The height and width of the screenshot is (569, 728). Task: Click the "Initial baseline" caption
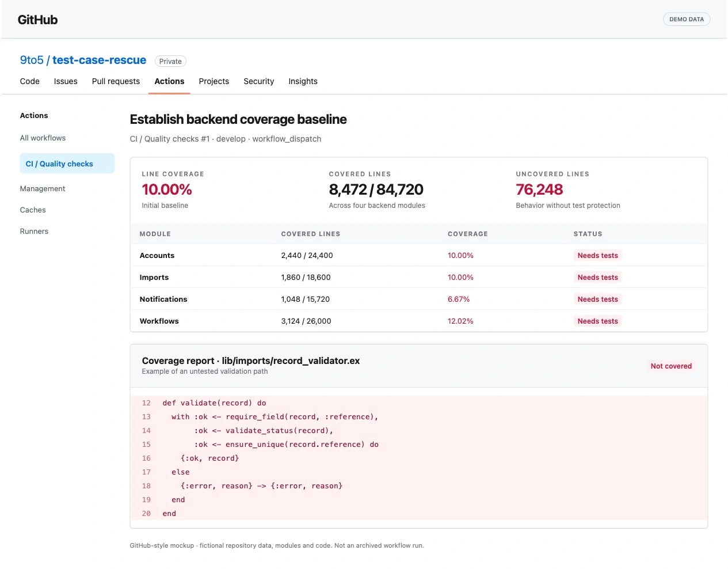click(165, 206)
